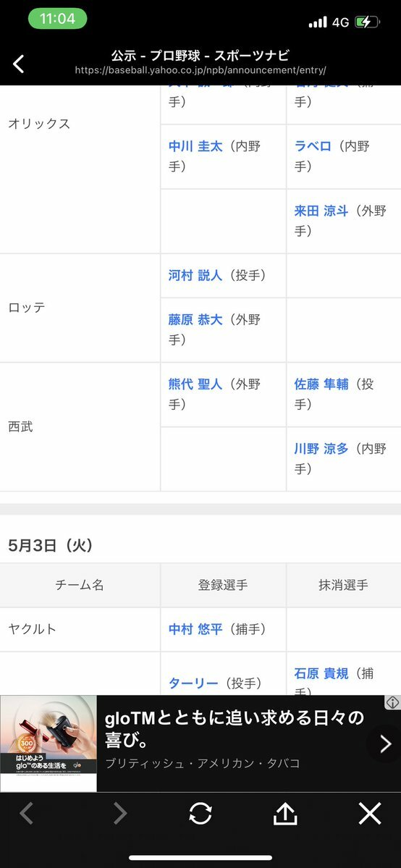Tap the page URL in header

click(x=200, y=70)
